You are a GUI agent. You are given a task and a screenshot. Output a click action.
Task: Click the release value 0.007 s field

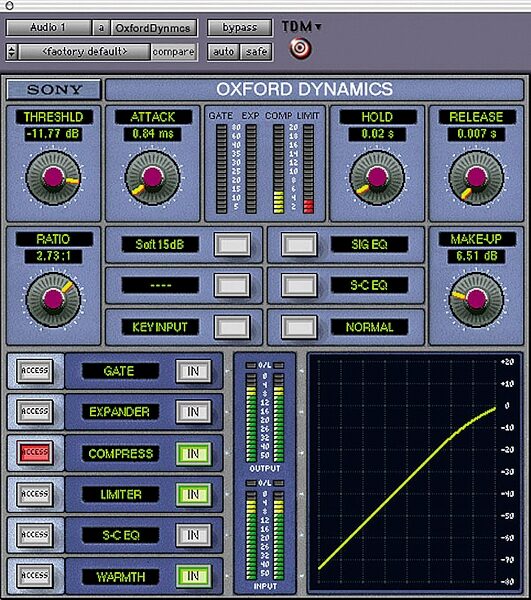[x=476, y=134]
